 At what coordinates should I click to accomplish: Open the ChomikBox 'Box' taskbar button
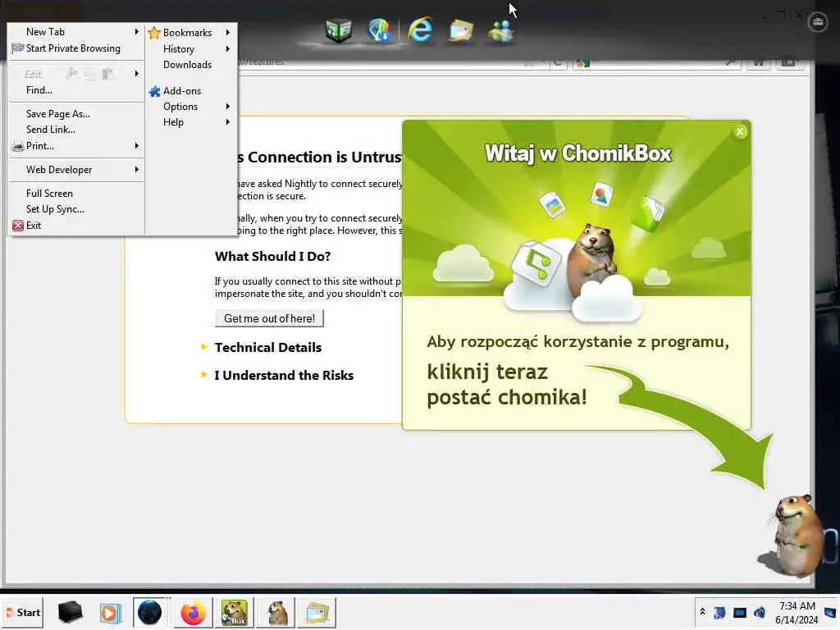point(234,612)
